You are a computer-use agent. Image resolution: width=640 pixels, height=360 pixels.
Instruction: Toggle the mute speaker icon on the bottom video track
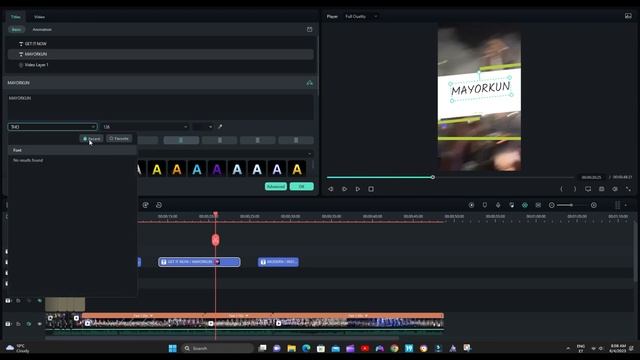tap(29, 324)
